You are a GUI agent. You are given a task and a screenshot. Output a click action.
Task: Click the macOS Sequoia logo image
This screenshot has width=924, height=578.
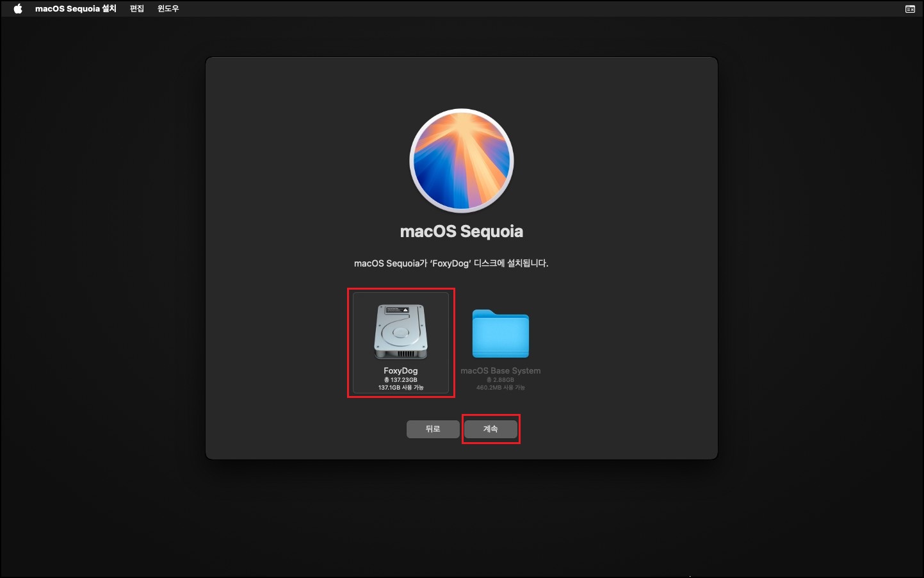click(462, 160)
